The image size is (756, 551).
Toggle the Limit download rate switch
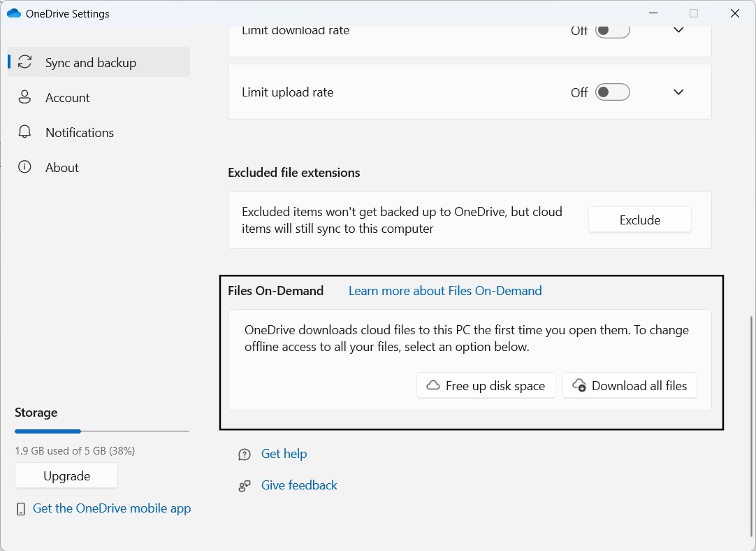(x=612, y=30)
